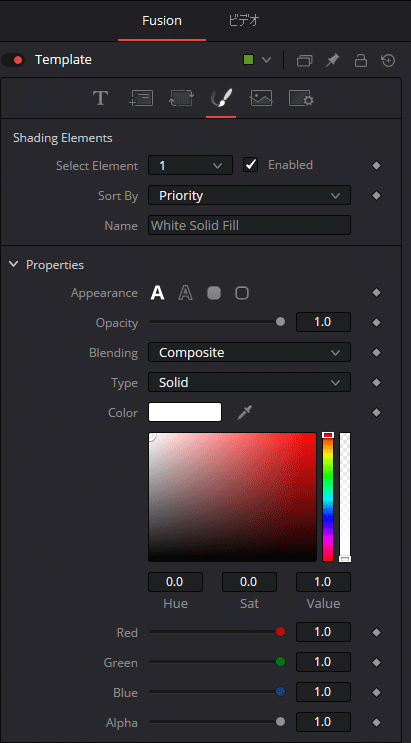Select the text outline appearance icon
411x743 pixels.
tap(185, 293)
